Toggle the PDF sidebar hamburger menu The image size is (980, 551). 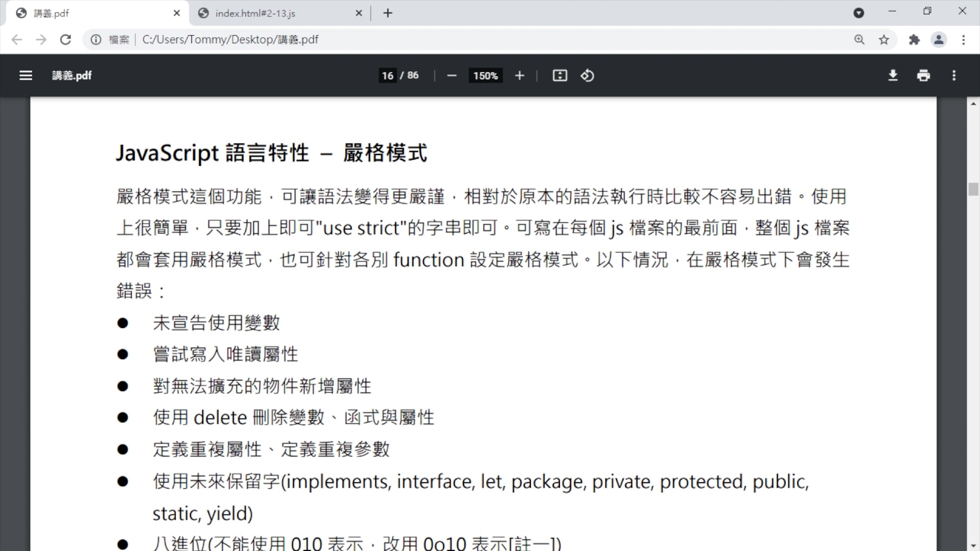click(26, 76)
